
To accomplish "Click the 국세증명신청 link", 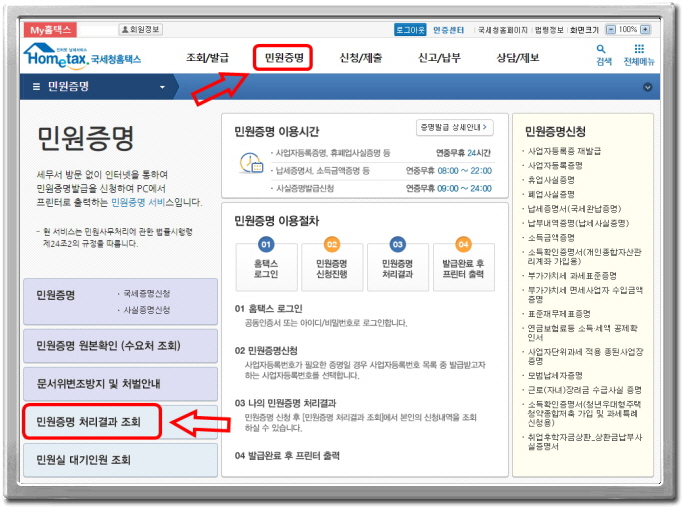I will point(147,294).
